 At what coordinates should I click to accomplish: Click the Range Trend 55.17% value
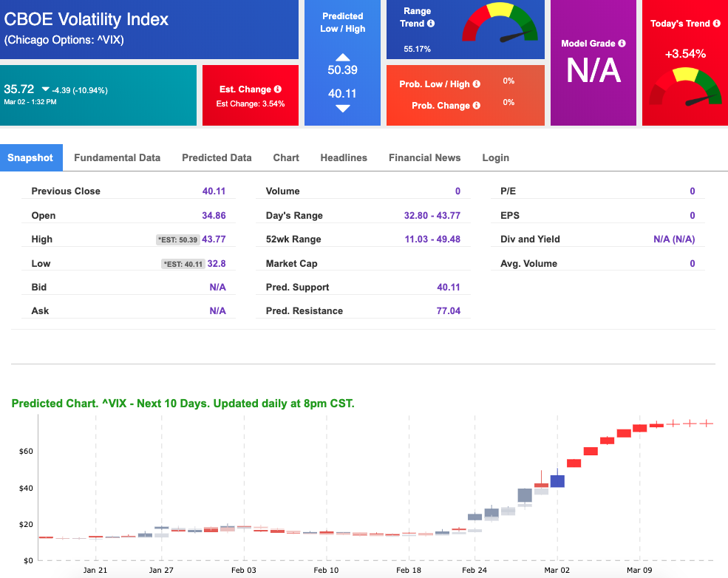tap(417, 49)
